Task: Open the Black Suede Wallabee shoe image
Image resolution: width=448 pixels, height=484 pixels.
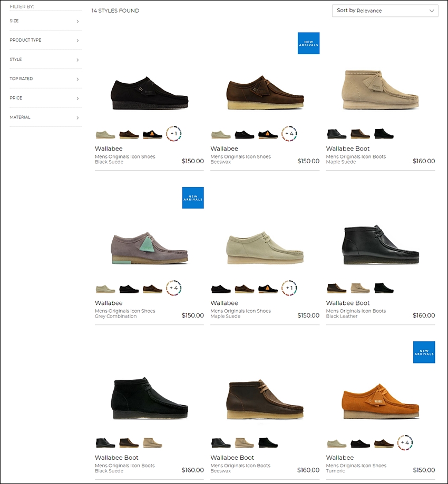Action: coord(150,93)
